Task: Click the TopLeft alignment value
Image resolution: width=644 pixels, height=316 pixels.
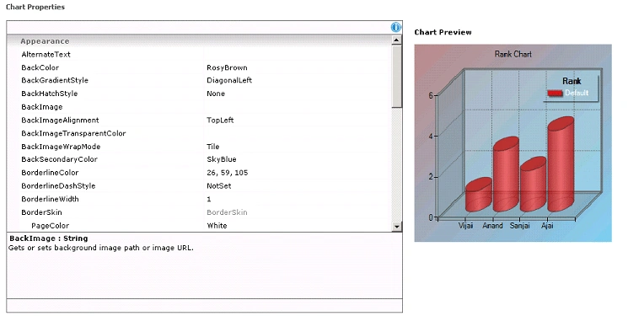Action: (220, 121)
